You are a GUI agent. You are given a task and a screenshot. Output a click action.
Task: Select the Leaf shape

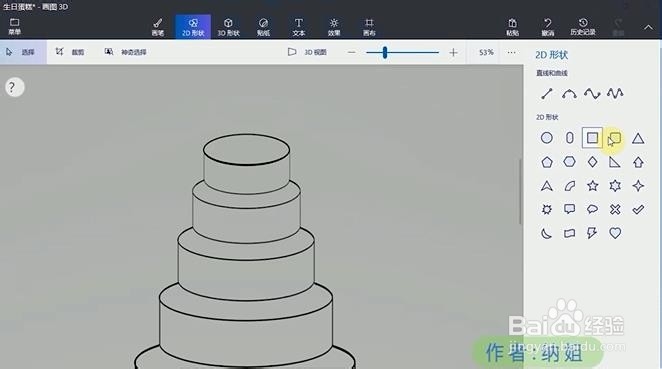[x=570, y=186]
